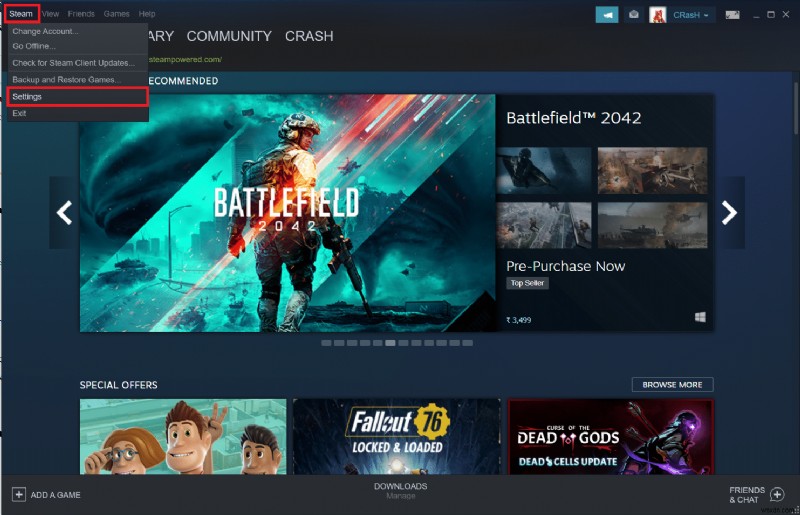Open the Help menu

point(147,14)
